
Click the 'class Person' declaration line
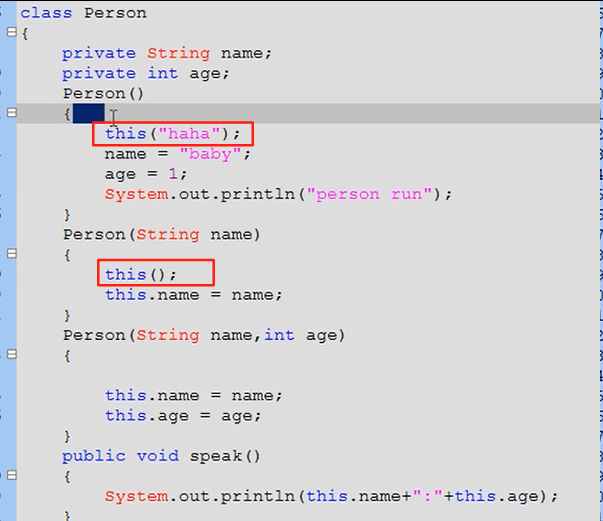(83, 13)
